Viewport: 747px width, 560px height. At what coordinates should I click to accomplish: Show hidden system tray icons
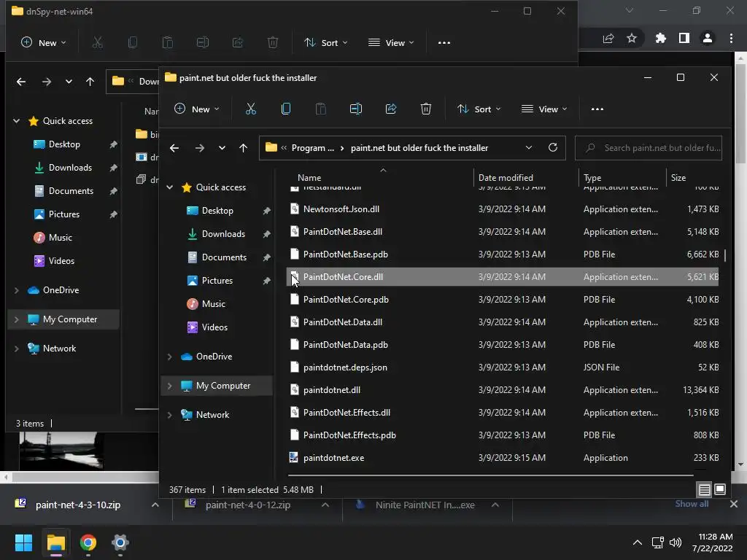tap(637, 542)
